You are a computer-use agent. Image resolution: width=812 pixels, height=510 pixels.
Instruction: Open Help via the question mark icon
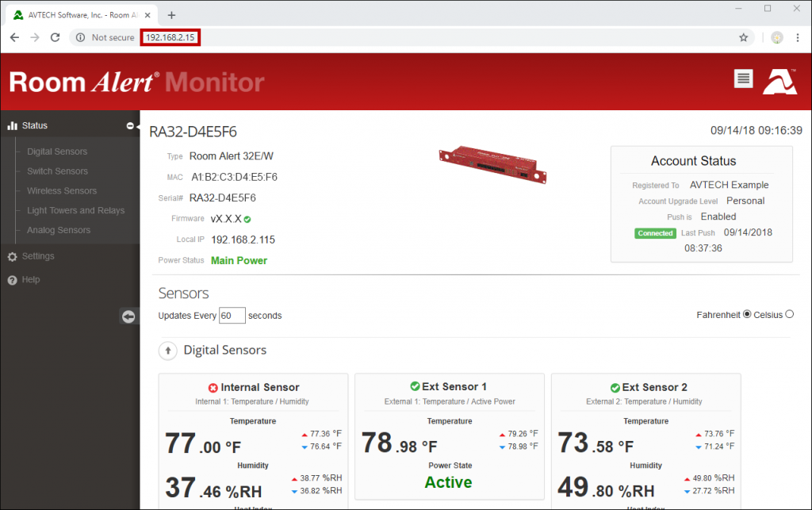pos(13,279)
